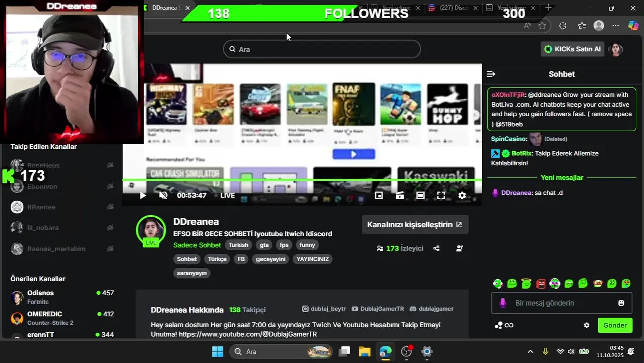Open chat settings gear
644x363 pixels.
tap(586, 325)
